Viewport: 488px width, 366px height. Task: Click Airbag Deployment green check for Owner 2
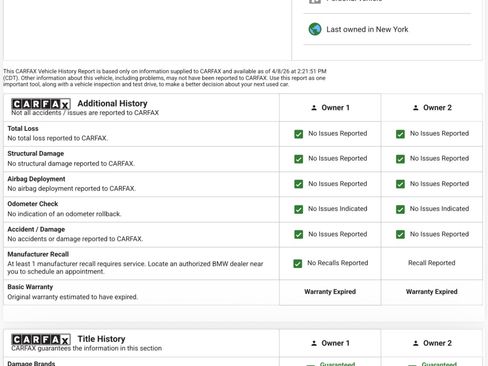(x=400, y=184)
